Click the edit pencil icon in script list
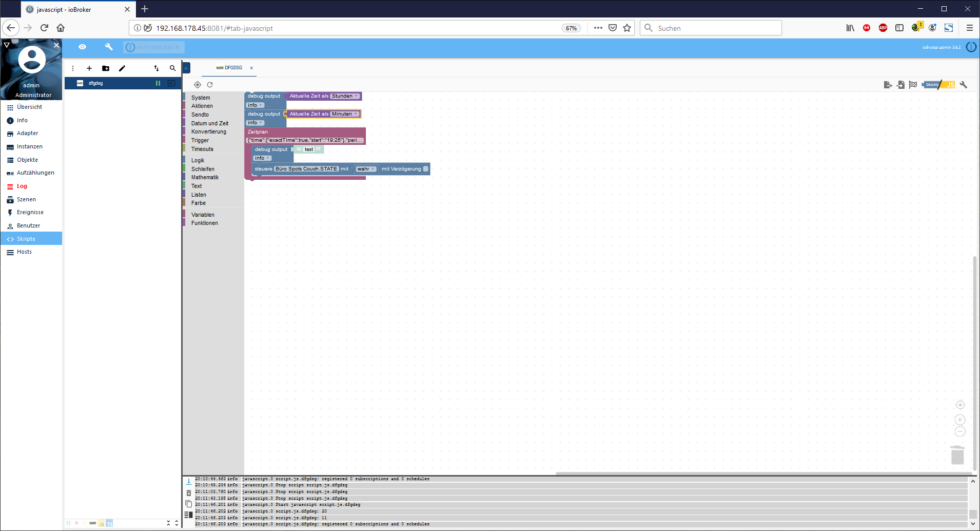Image resolution: width=980 pixels, height=531 pixels. point(122,68)
